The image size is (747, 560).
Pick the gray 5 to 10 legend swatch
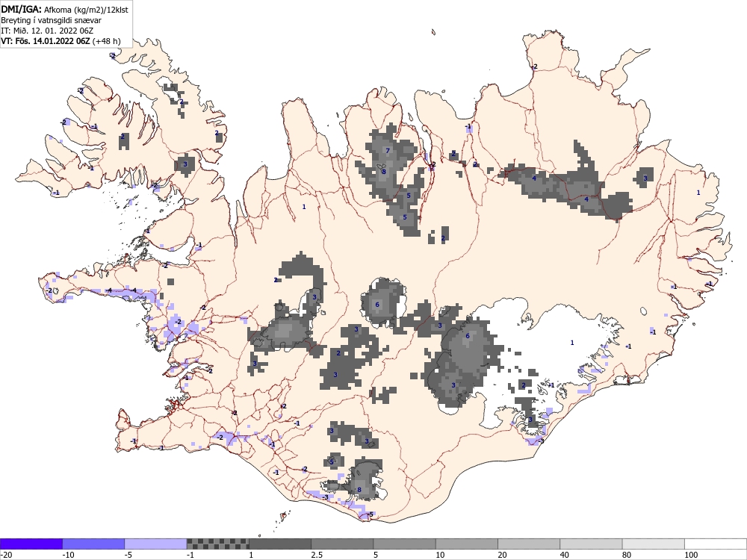(404, 544)
